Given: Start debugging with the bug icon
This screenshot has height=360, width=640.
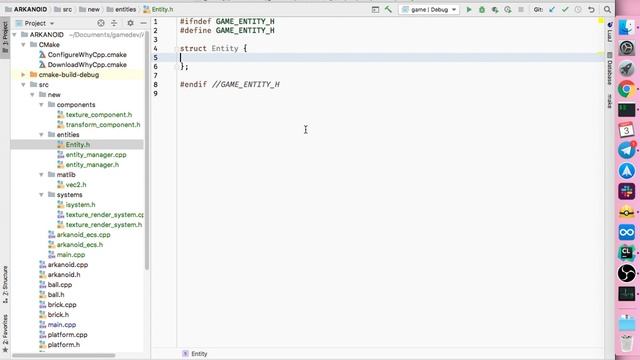Looking at the screenshot, I should pyautogui.click(x=482, y=9).
